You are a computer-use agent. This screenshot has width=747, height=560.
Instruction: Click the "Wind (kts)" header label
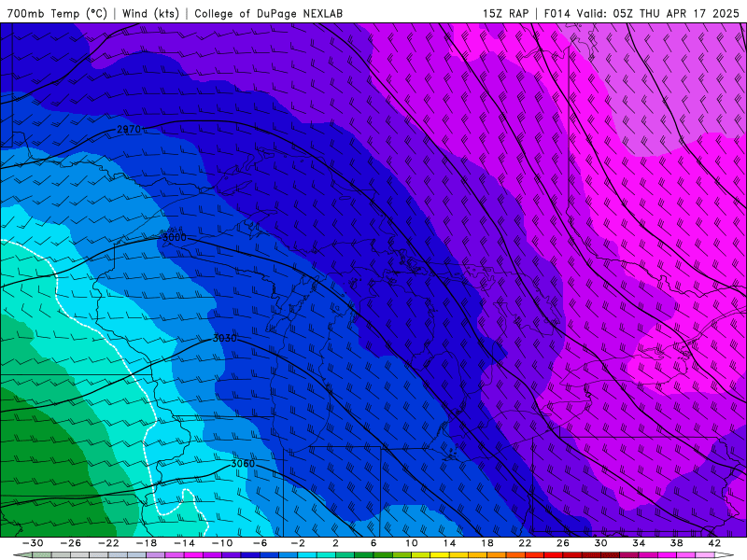click(x=150, y=13)
